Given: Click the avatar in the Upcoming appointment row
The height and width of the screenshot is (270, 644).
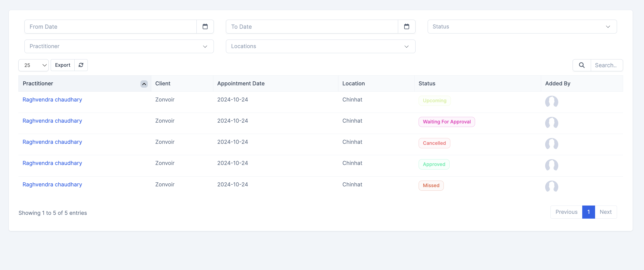Looking at the screenshot, I should [x=552, y=102].
